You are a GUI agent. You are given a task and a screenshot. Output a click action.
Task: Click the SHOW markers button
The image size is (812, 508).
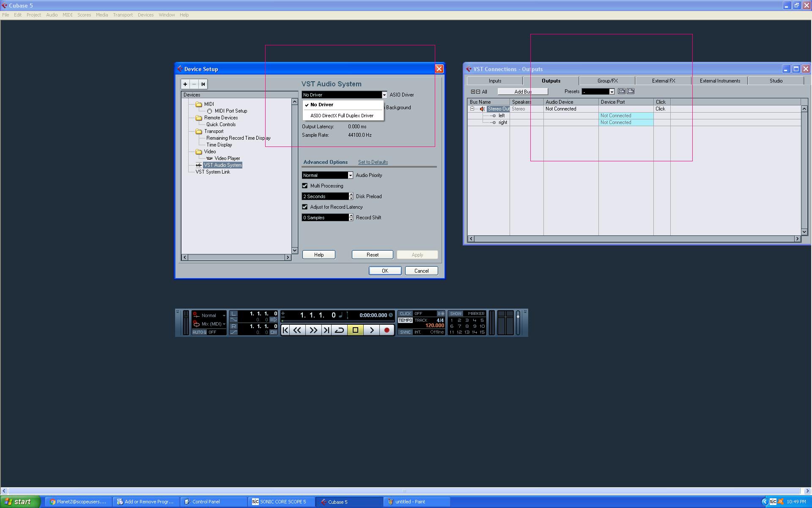[455, 314]
